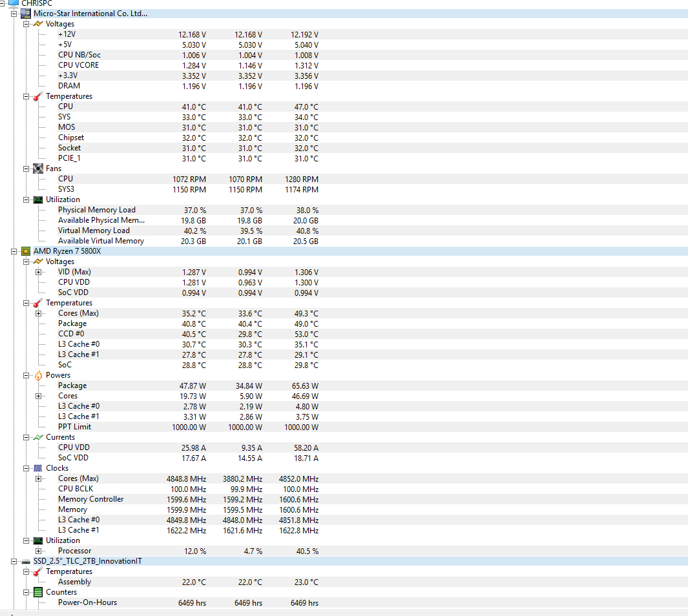Expand the Cores (Max) clocks entry
Screen dimensions: 688x616
coord(38,478)
